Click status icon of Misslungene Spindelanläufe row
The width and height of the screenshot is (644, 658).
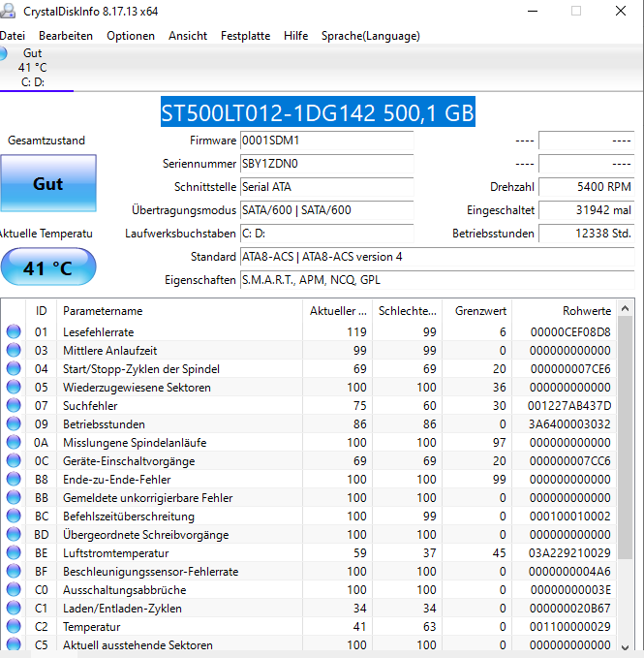coord(14,442)
